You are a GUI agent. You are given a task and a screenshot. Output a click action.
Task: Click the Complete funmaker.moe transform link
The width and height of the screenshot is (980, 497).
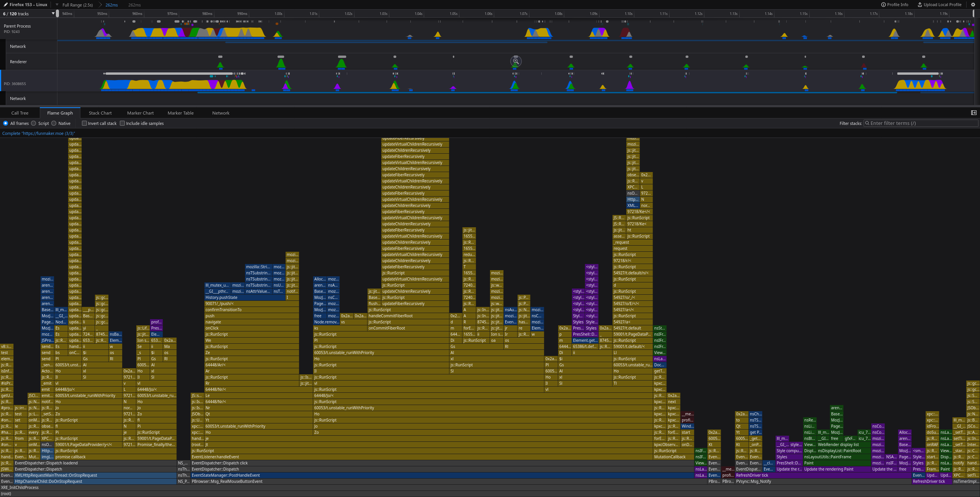39,133
